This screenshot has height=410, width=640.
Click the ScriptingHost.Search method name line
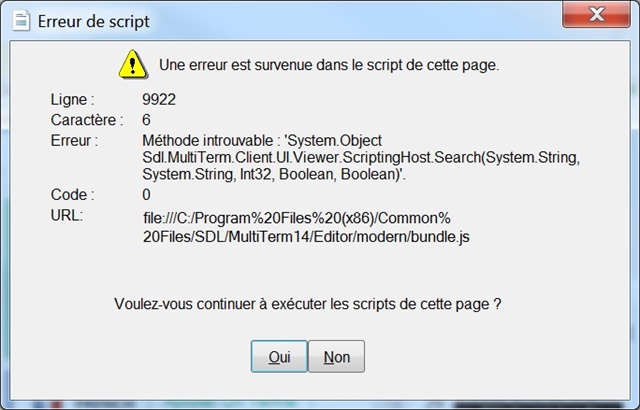361,157
